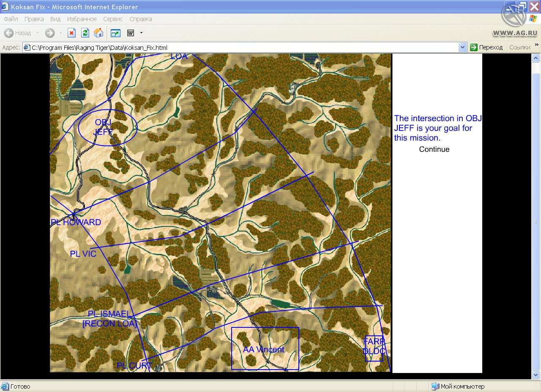
Task: Click the scrollbar up arrow
Action: pyautogui.click(x=536, y=58)
